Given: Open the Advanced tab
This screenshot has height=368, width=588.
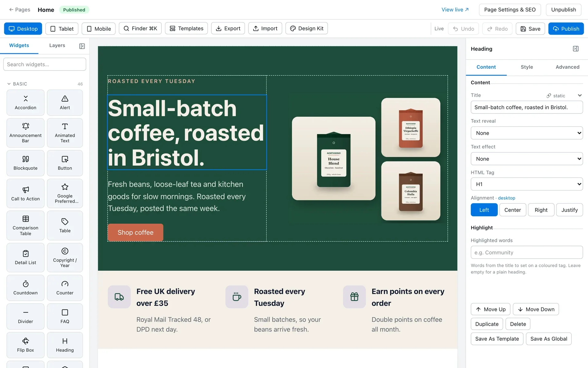Looking at the screenshot, I should (x=567, y=67).
